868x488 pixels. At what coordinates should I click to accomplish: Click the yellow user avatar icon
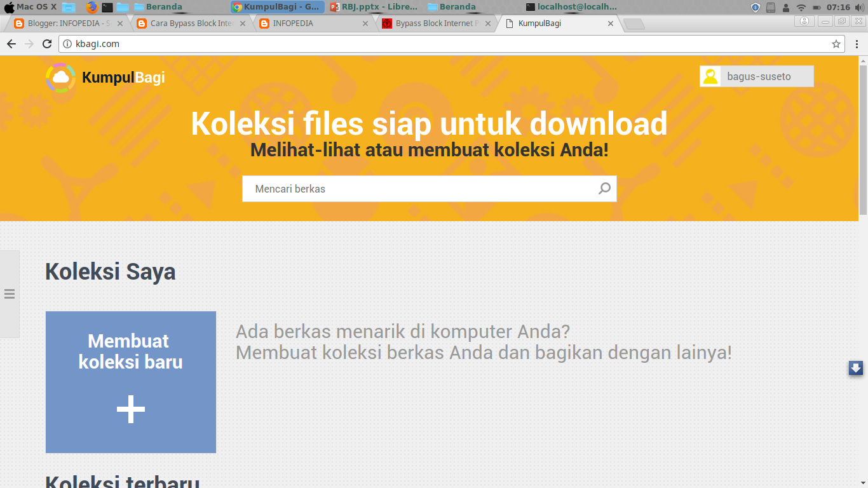coord(710,76)
